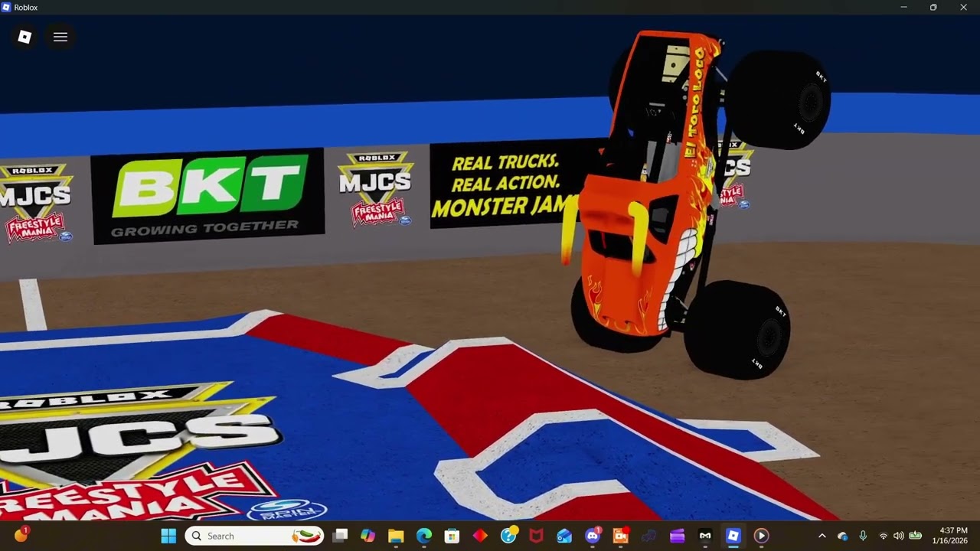
Task: Open the Windows Start menu
Action: 168,536
